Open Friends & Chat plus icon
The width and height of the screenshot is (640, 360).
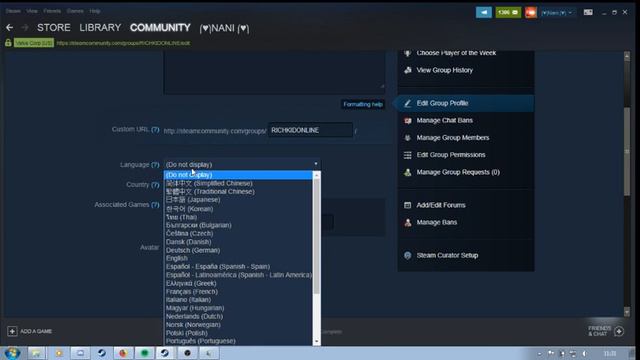(x=619, y=331)
